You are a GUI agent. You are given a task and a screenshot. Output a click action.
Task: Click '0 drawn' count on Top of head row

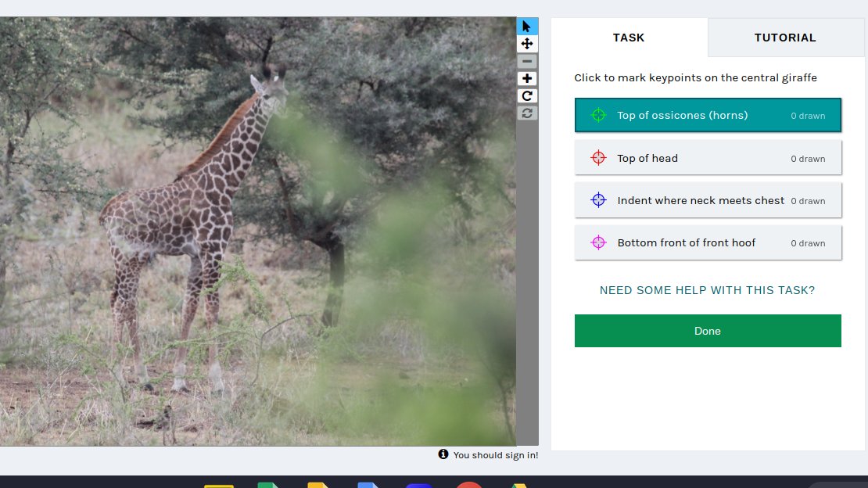(x=808, y=159)
